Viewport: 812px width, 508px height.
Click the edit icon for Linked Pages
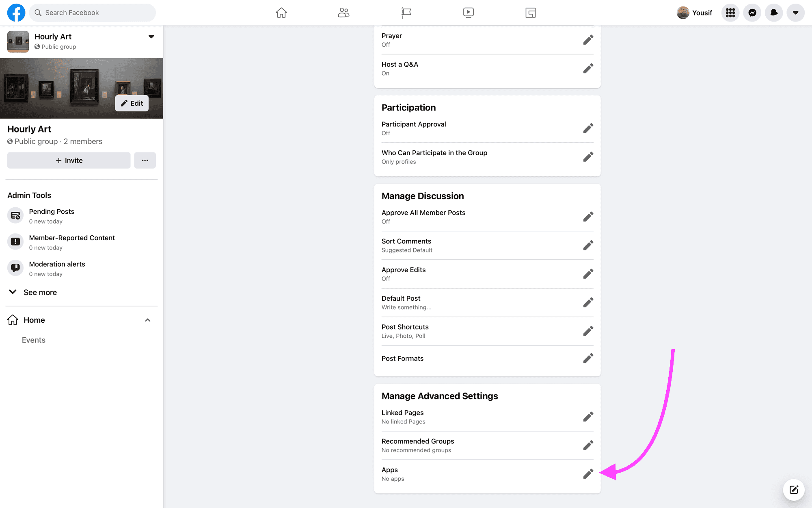click(x=588, y=417)
